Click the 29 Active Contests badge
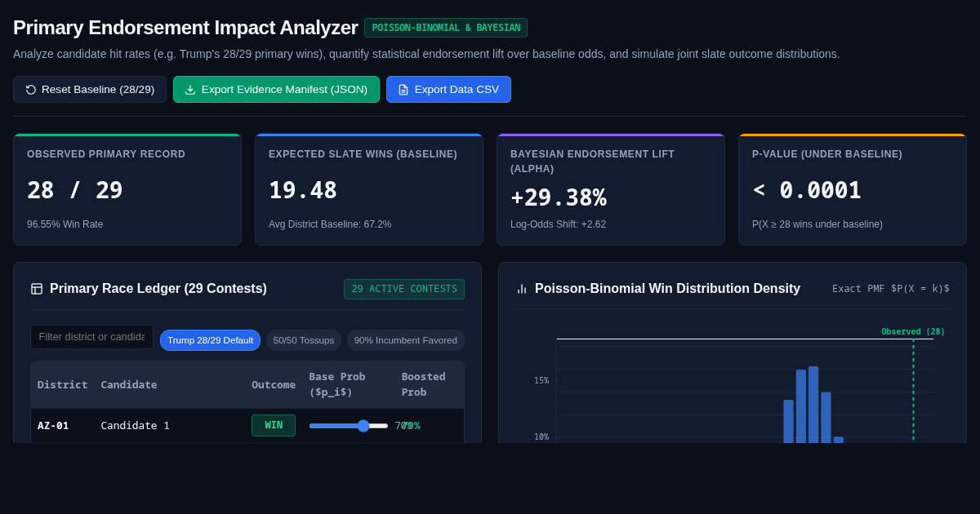The width and height of the screenshot is (980, 514). [x=404, y=289]
